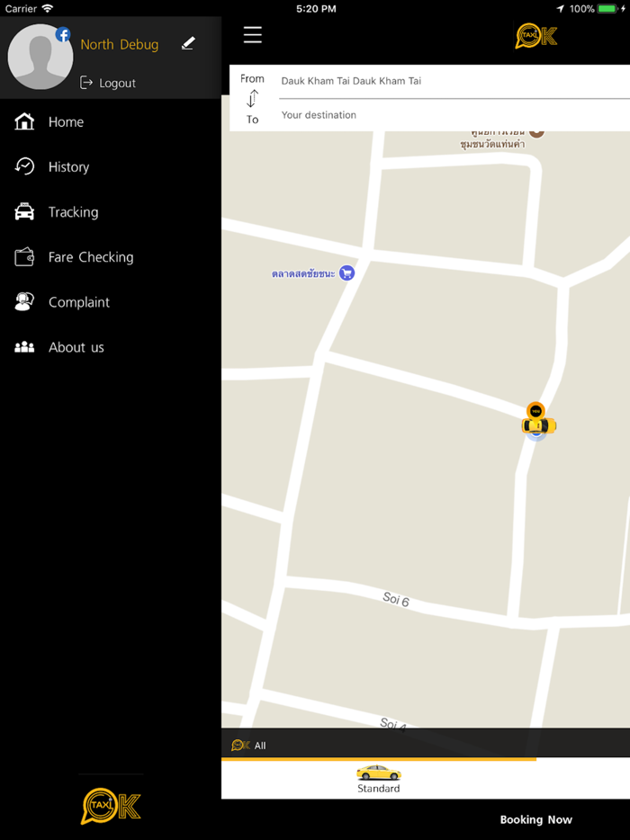
Task: Go to the Complaint section
Action: pyautogui.click(x=78, y=302)
